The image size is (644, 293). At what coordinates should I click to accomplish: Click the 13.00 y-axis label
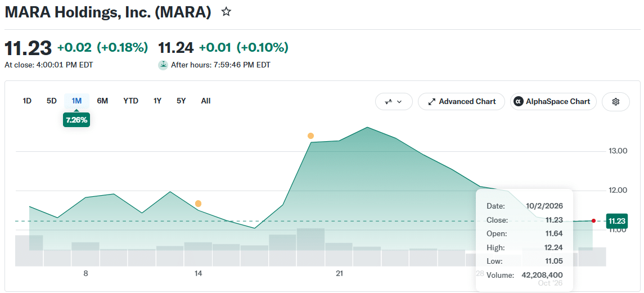click(618, 151)
